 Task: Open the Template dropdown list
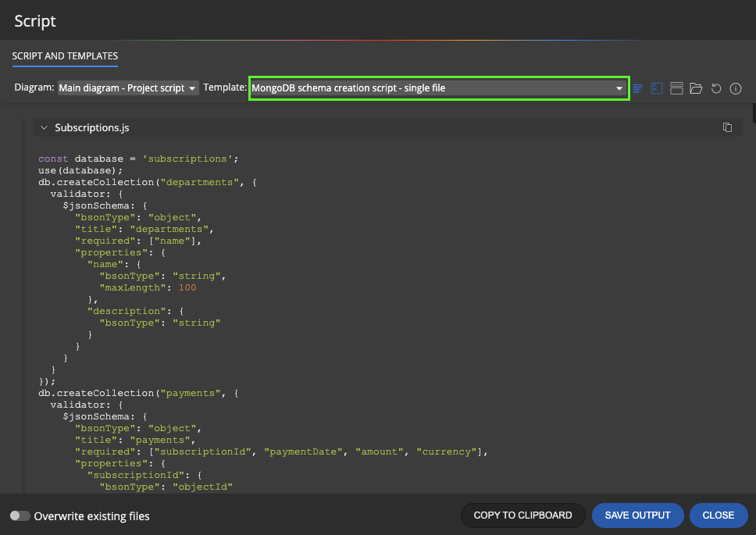pyautogui.click(x=438, y=88)
